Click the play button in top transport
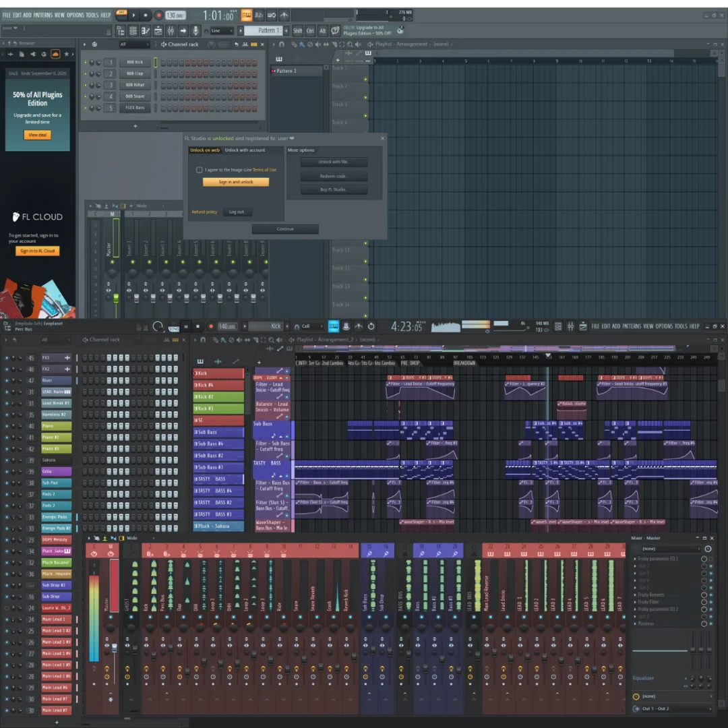 133,15
